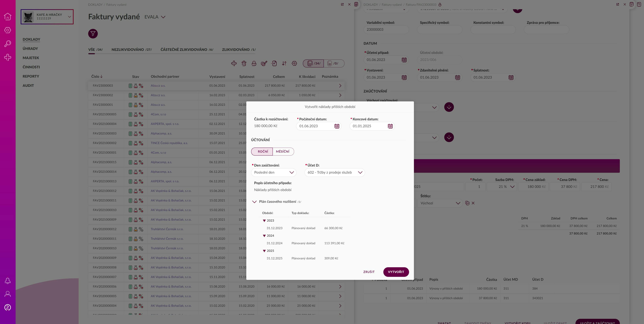The height and width of the screenshot is (324, 644).
Task: Click the round filter funnel button
Action: tap(93, 34)
